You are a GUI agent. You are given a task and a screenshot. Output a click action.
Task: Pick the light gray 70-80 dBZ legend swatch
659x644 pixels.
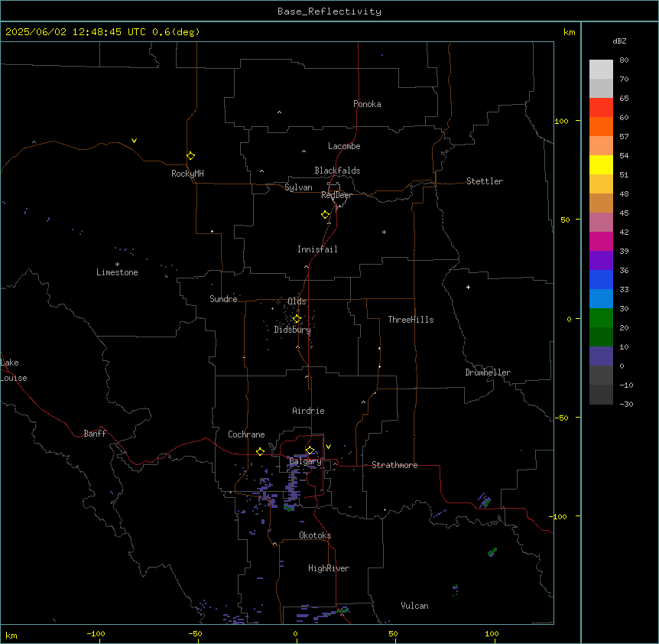click(x=601, y=70)
